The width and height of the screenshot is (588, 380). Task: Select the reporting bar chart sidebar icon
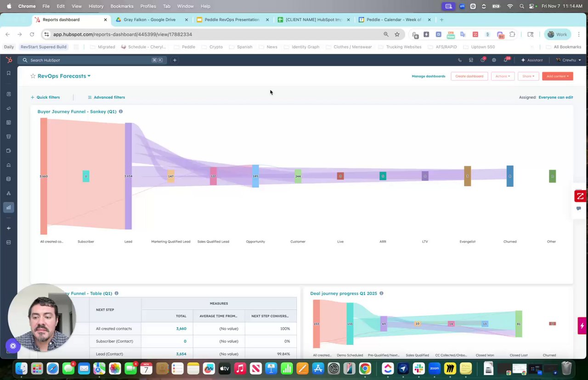tap(8, 207)
